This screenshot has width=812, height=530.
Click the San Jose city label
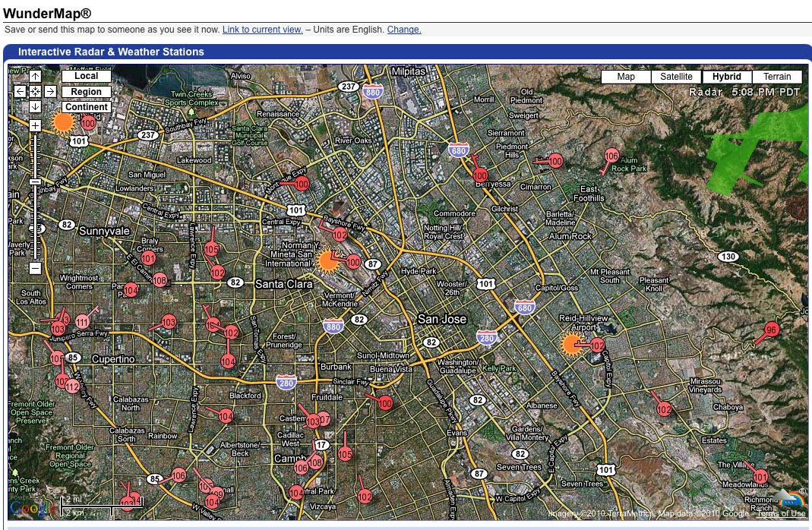(x=442, y=320)
